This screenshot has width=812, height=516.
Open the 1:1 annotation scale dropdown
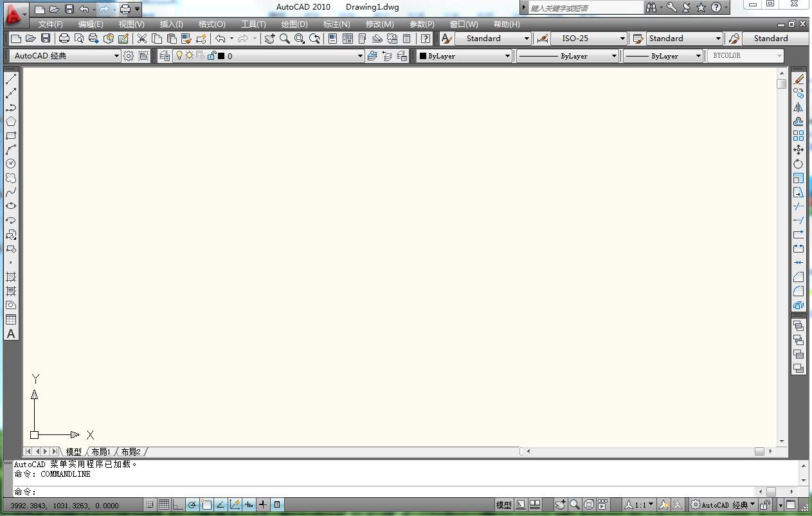point(639,505)
